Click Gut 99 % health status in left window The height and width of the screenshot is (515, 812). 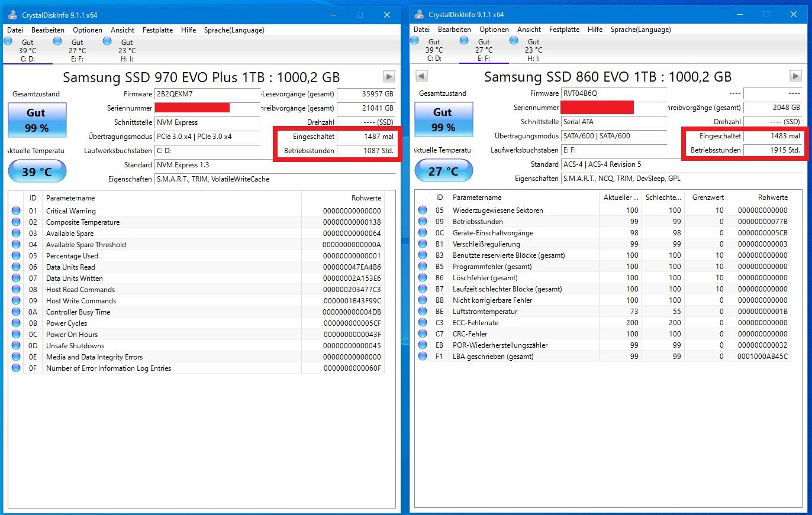37,120
